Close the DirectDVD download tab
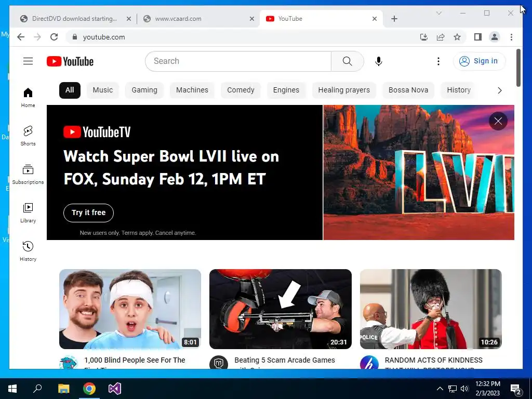This screenshot has width=532, height=399. [x=129, y=19]
